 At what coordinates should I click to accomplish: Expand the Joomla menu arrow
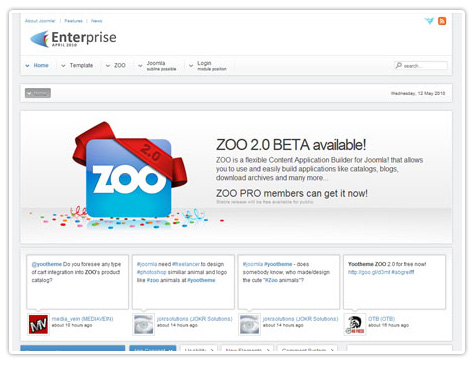(140, 66)
